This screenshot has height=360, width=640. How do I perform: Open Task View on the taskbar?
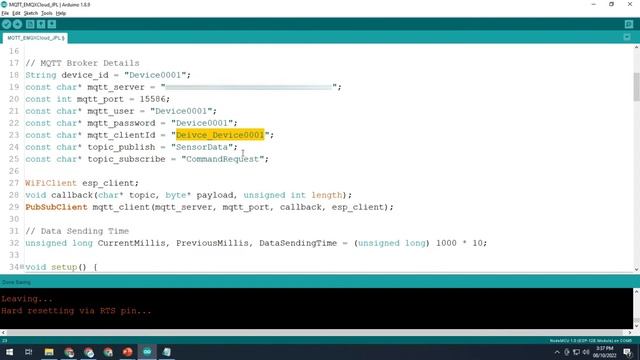29,352
